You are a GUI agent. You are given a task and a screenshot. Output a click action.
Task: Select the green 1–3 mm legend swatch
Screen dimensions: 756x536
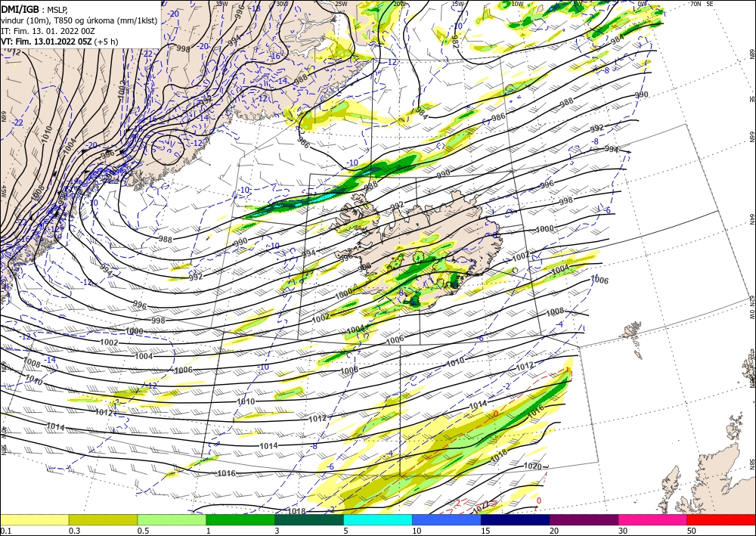coord(240,519)
